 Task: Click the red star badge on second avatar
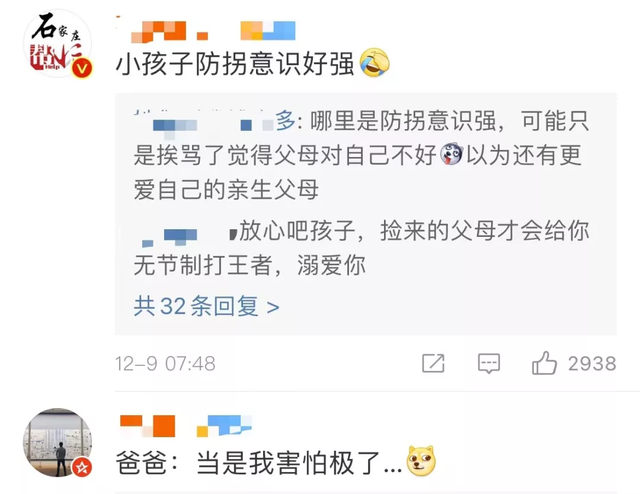82,467
